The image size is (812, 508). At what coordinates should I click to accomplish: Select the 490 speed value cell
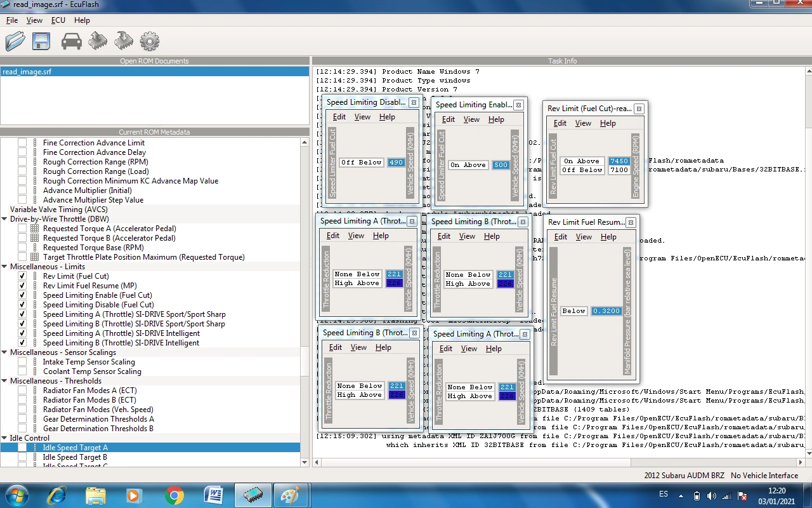(x=396, y=163)
